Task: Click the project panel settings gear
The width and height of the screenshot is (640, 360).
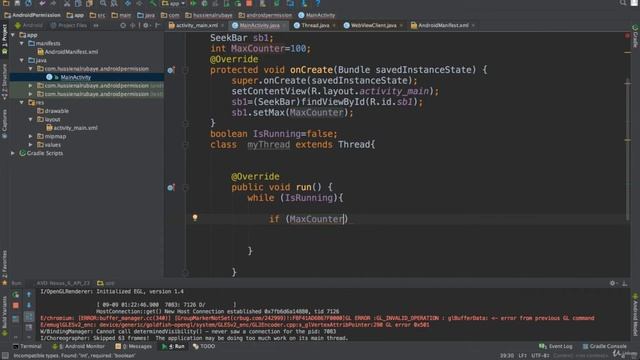Action: point(146,25)
